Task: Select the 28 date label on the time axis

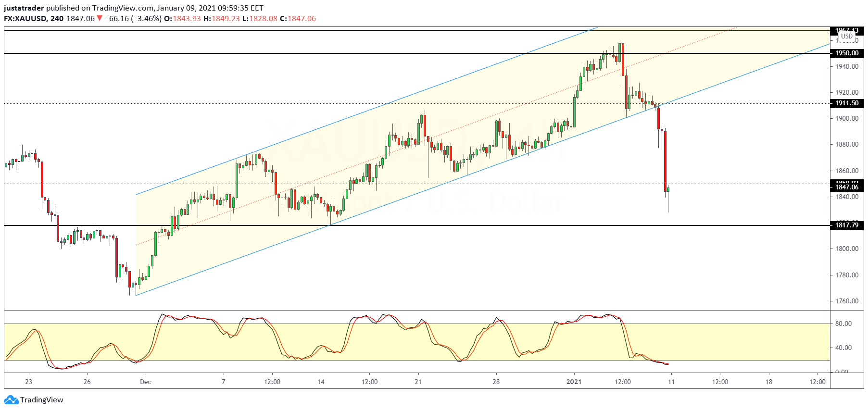Action: click(x=496, y=382)
